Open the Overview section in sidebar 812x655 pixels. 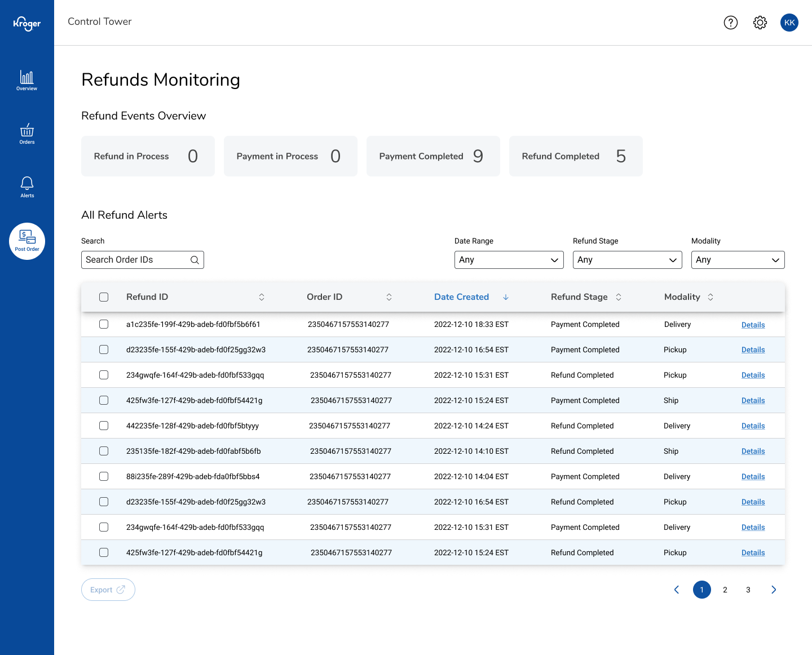coord(27,80)
